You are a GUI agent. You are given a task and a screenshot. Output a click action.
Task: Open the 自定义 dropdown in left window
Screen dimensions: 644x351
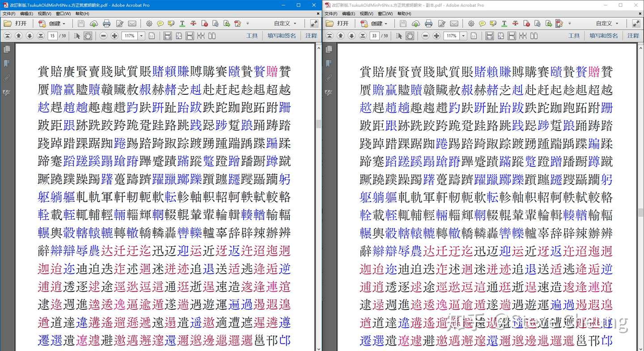click(285, 24)
